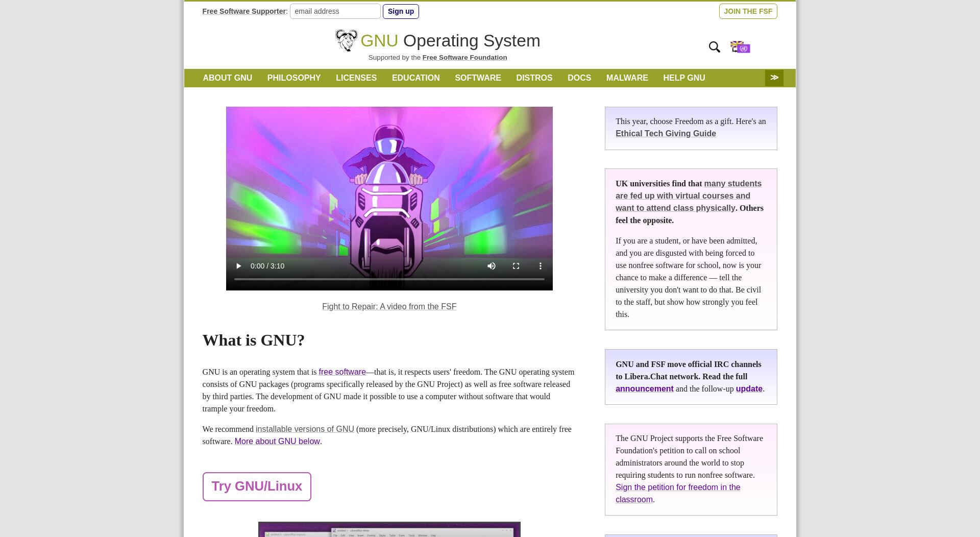Click the GNU Operating System title
Viewport: 980px width, 537px height.
click(x=450, y=41)
